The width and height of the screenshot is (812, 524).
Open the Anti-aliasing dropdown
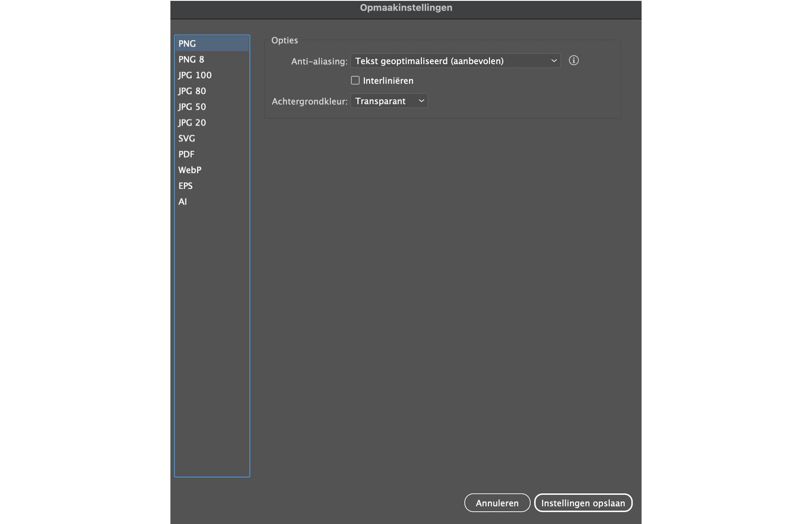point(455,61)
